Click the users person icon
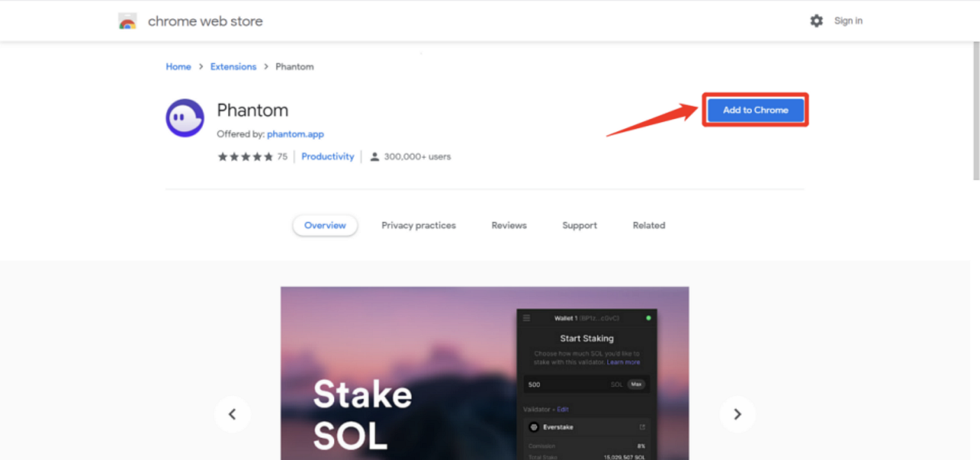Image resolution: width=980 pixels, height=460 pixels. [374, 157]
